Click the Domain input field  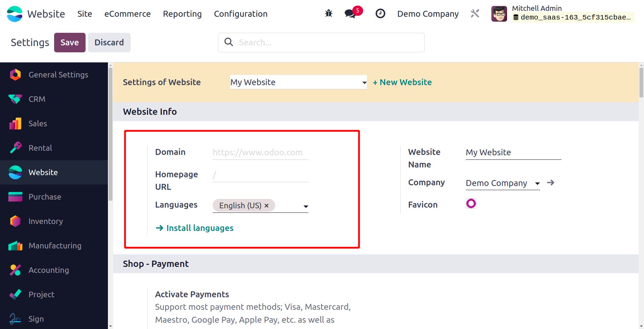point(261,152)
